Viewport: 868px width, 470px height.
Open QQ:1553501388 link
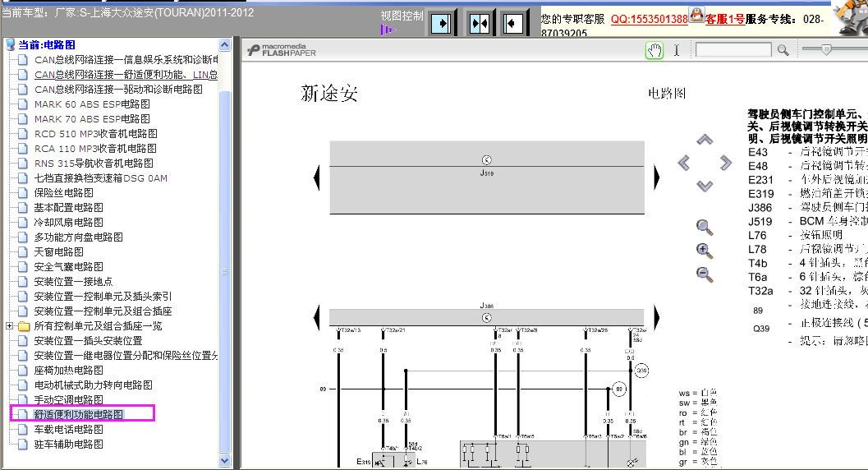(x=650, y=20)
